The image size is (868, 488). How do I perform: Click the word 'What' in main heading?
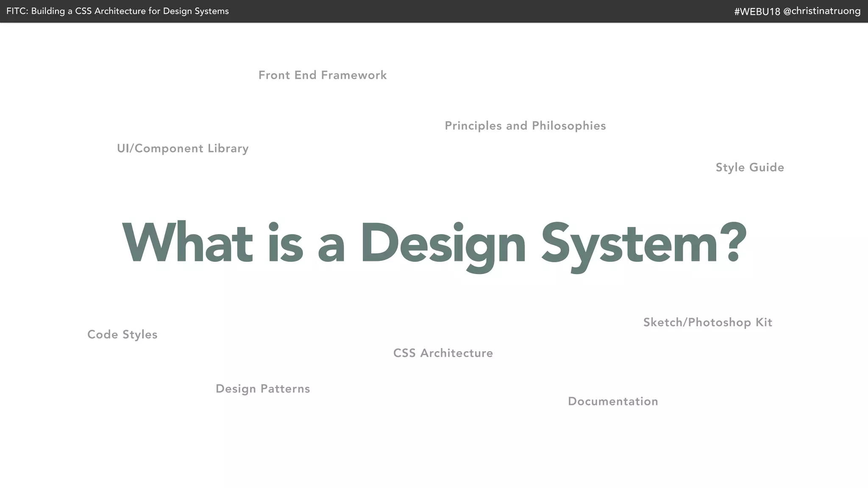pyautogui.click(x=187, y=244)
